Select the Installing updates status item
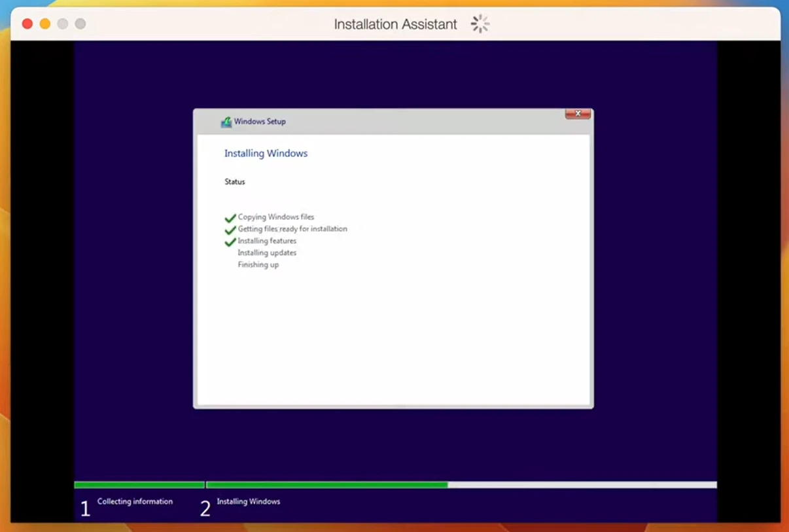Screen dimensions: 789x532 coord(267,253)
